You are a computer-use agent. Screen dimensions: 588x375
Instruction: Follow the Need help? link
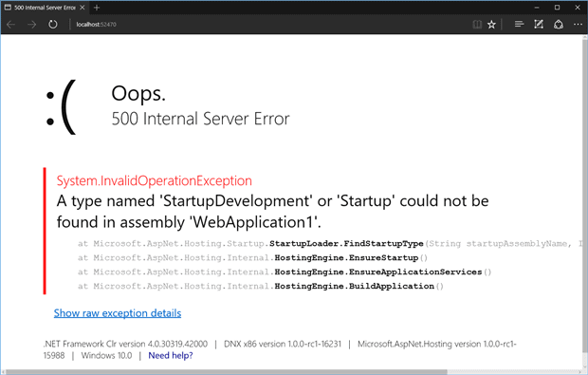[171, 355]
